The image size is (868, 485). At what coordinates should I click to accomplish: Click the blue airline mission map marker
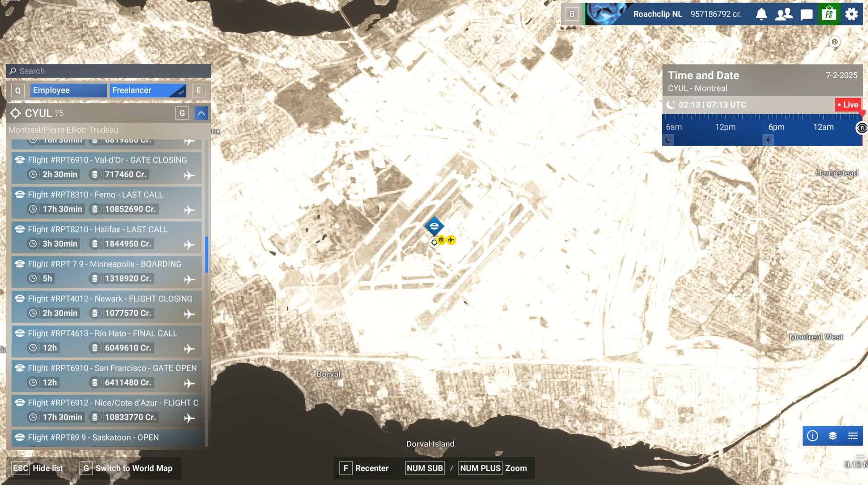pos(434,226)
